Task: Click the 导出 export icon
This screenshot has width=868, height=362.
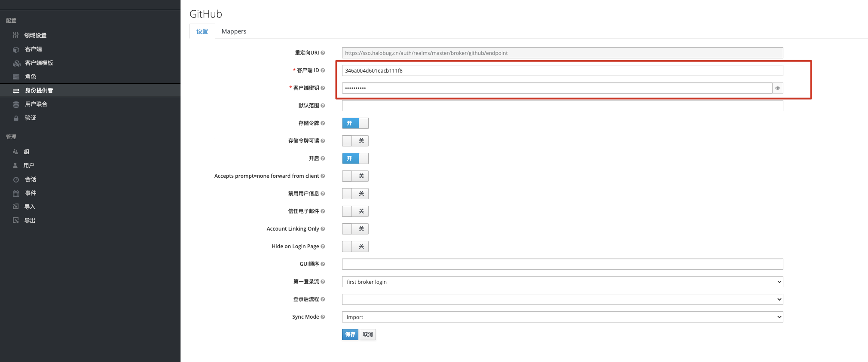Action: [x=16, y=220]
